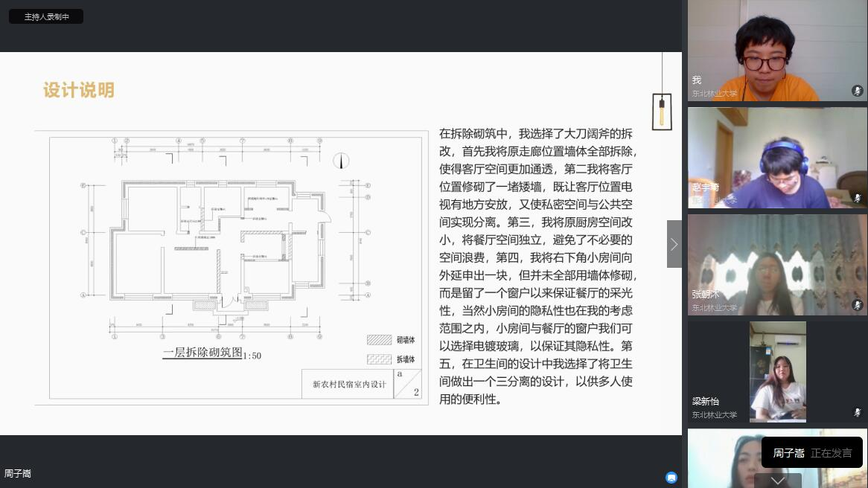The height and width of the screenshot is (488, 868).
Task: Click the 周子嵩 正在发言 speaking notification
Action: coord(811,453)
